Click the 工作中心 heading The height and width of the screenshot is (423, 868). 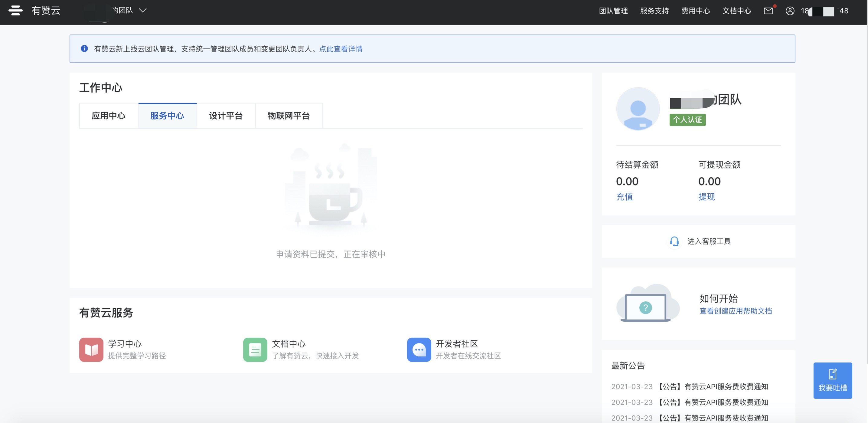click(101, 88)
